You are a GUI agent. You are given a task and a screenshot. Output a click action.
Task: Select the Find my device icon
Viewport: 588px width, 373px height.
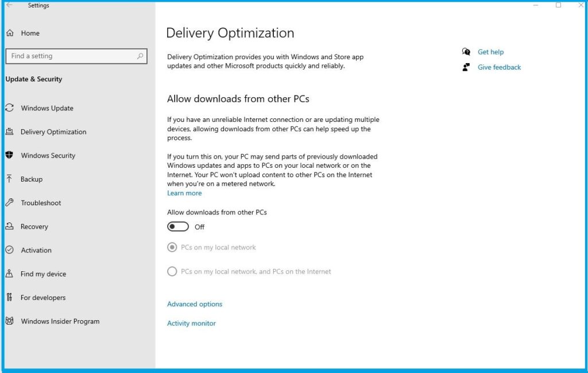pos(9,274)
